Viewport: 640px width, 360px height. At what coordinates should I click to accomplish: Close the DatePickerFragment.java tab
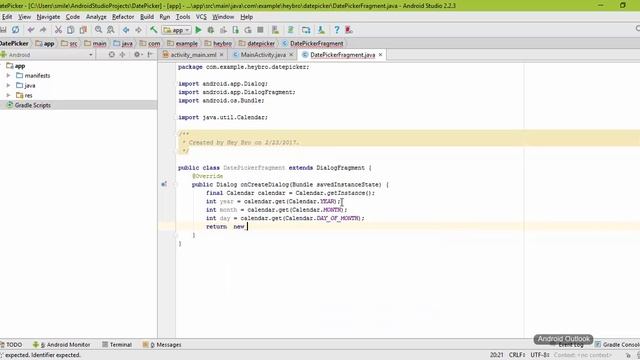tap(380, 54)
